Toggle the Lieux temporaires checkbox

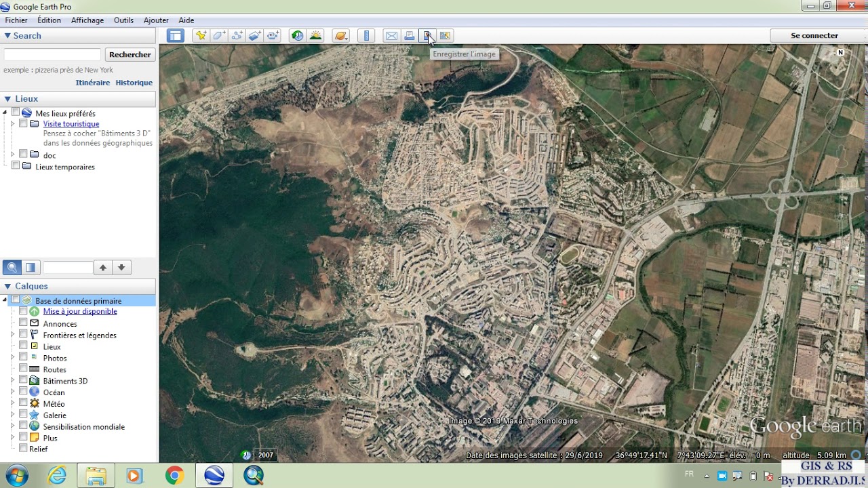[x=16, y=165]
